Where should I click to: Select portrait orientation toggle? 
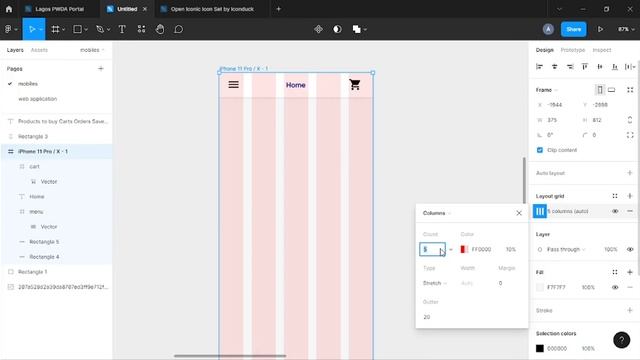[x=600, y=90]
